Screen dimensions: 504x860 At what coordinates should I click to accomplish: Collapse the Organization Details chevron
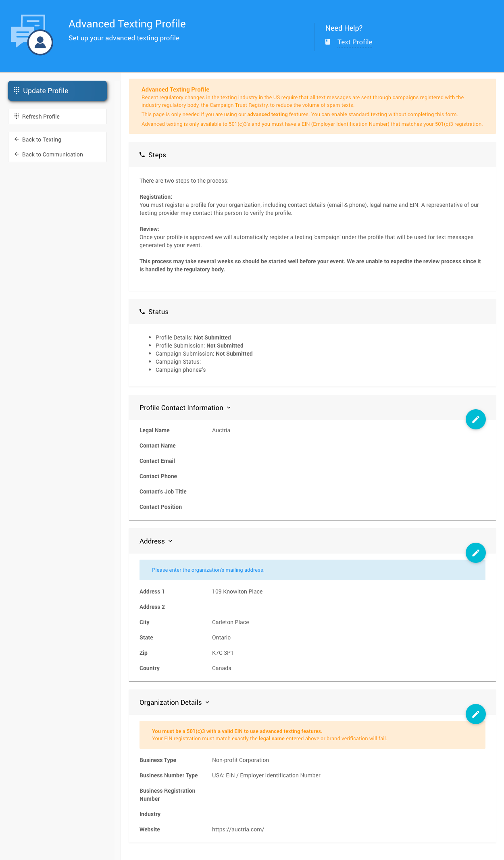[x=207, y=702]
